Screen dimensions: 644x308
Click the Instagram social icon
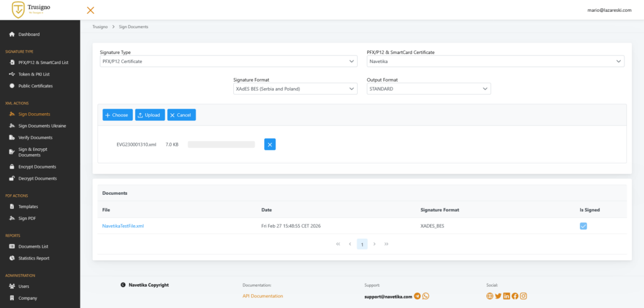coord(523,296)
